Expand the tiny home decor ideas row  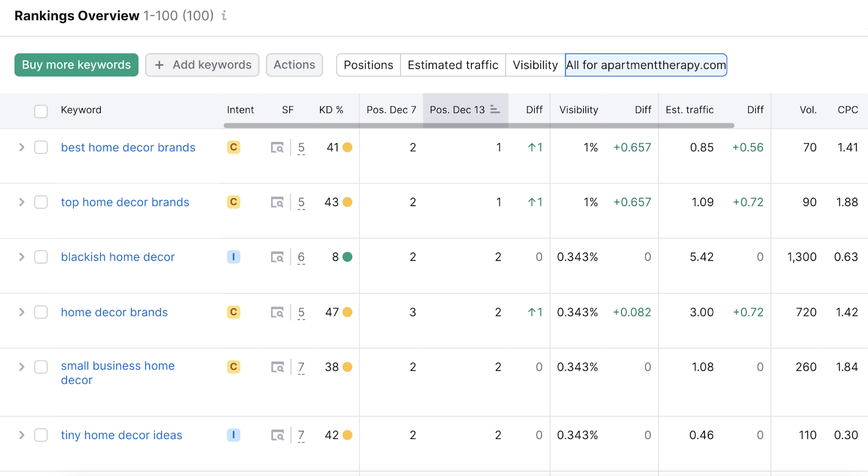22,435
